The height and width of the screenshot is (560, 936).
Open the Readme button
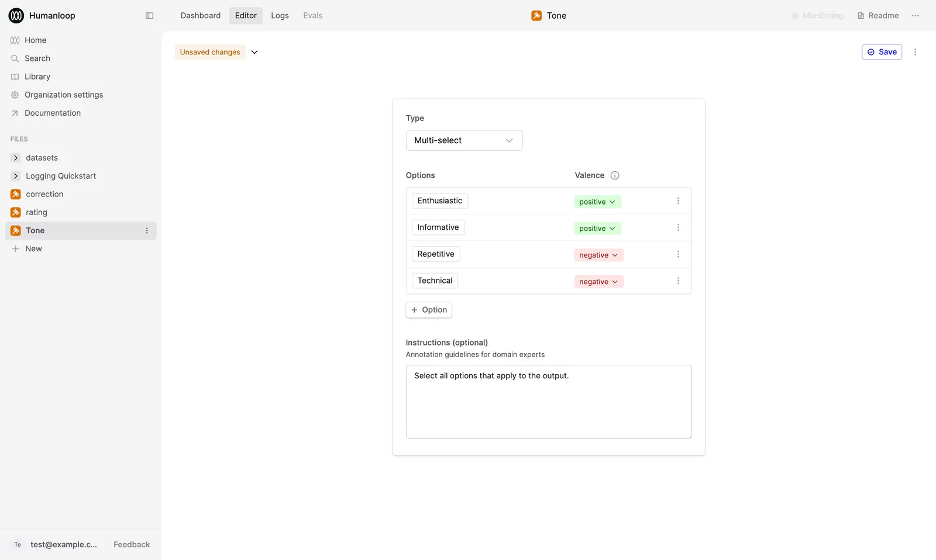tap(878, 16)
